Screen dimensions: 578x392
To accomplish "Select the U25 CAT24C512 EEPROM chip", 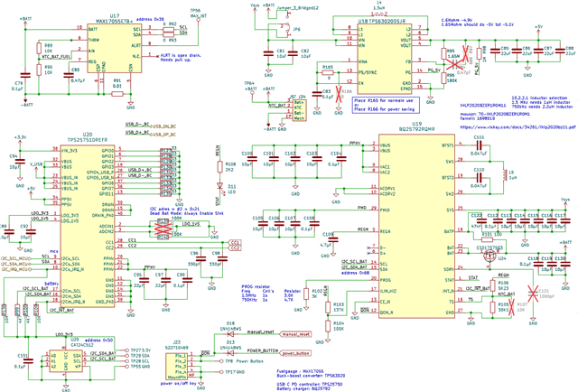I will click(x=66, y=361).
